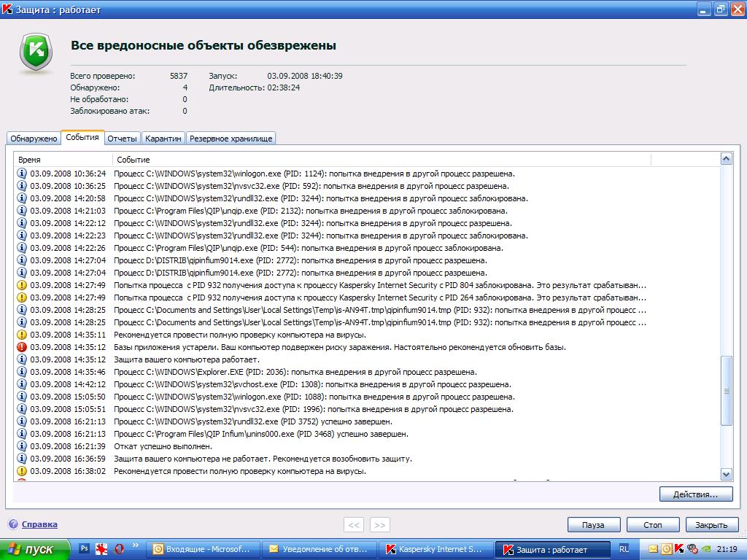Click the blue help question mark icon
747x560 pixels.
click(13, 524)
